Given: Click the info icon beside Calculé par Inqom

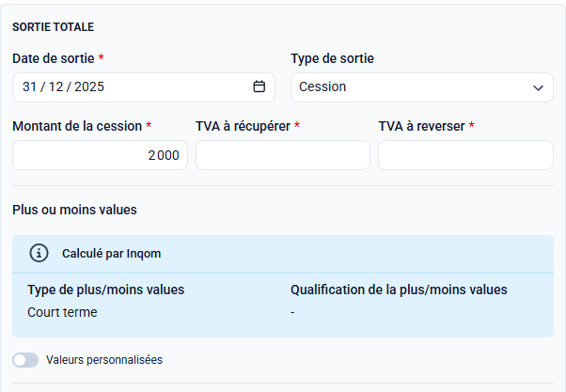Looking at the screenshot, I should [x=39, y=253].
